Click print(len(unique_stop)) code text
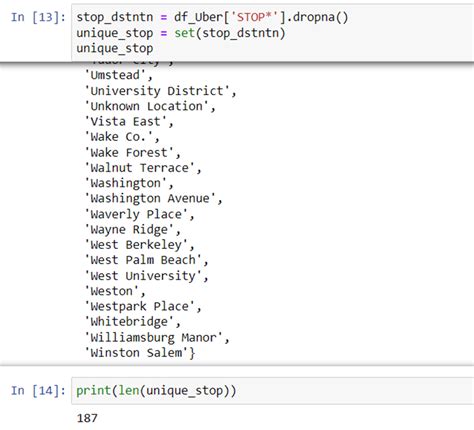This screenshot has height=430, width=474. pyautogui.click(x=156, y=391)
